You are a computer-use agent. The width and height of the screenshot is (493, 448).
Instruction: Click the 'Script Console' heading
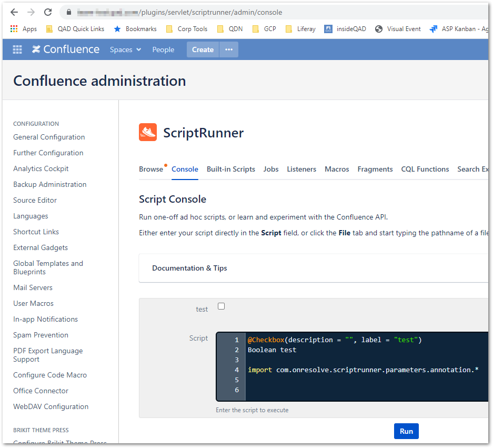(173, 199)
